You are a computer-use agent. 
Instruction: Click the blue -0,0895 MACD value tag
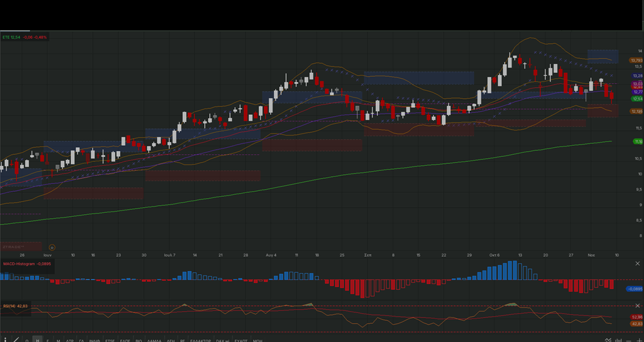click(634, 289)
